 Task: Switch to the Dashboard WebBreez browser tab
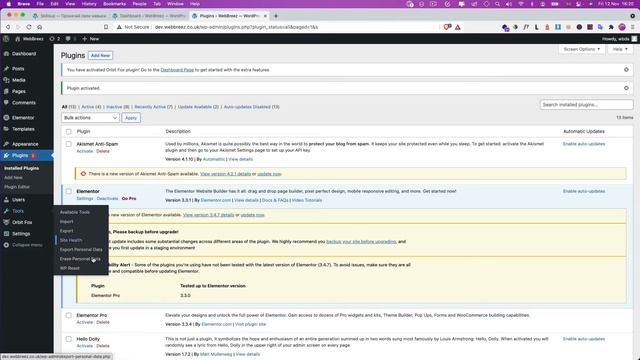(150, 16)
